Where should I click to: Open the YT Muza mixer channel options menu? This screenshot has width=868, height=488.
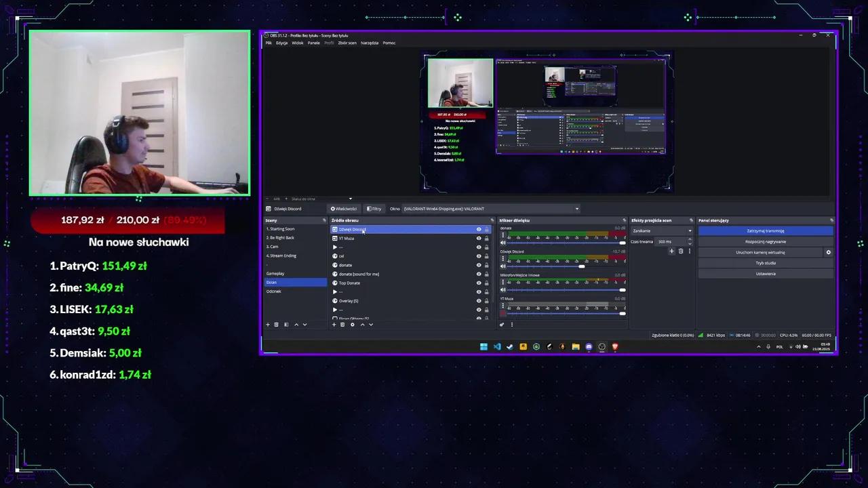[502, 306]
